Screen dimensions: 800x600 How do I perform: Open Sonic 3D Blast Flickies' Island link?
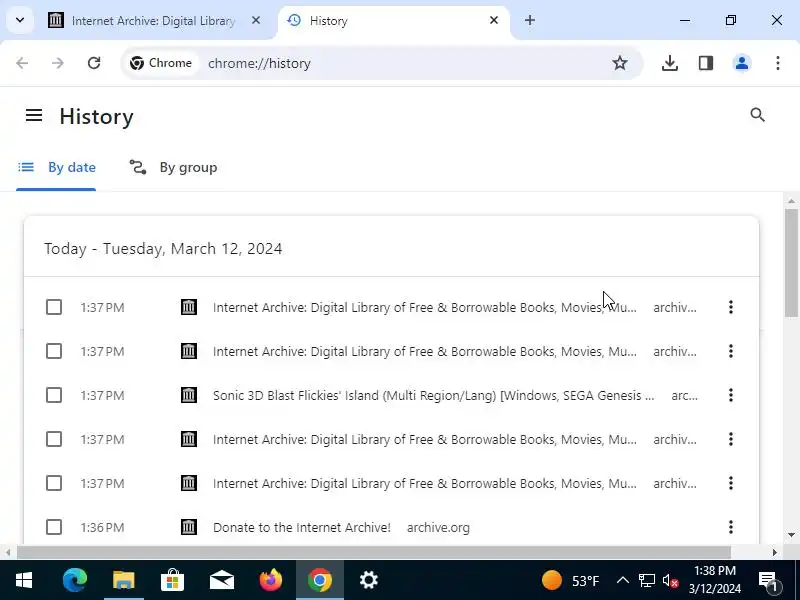(x=434, y=395)
